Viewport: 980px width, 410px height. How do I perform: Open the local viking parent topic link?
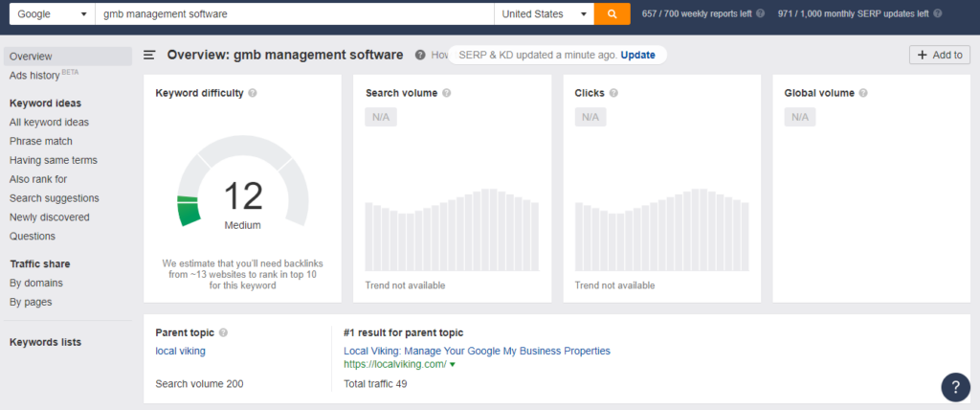tap(180, 351)
